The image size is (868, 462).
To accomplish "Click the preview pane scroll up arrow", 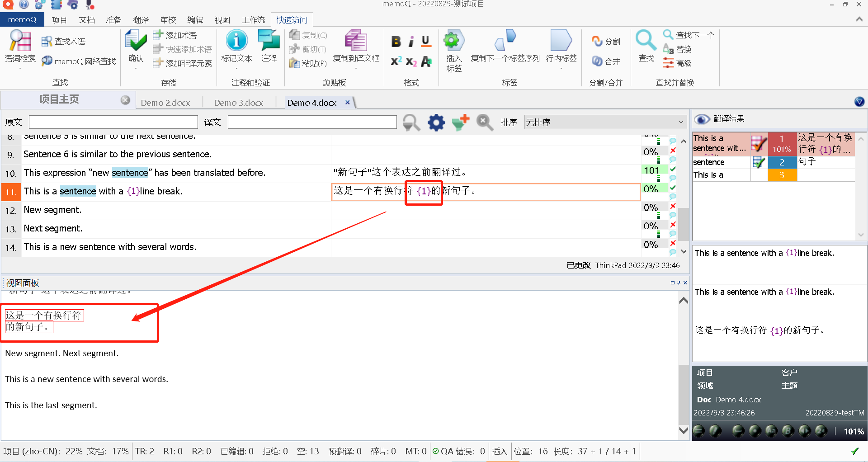I will (684, 300).
